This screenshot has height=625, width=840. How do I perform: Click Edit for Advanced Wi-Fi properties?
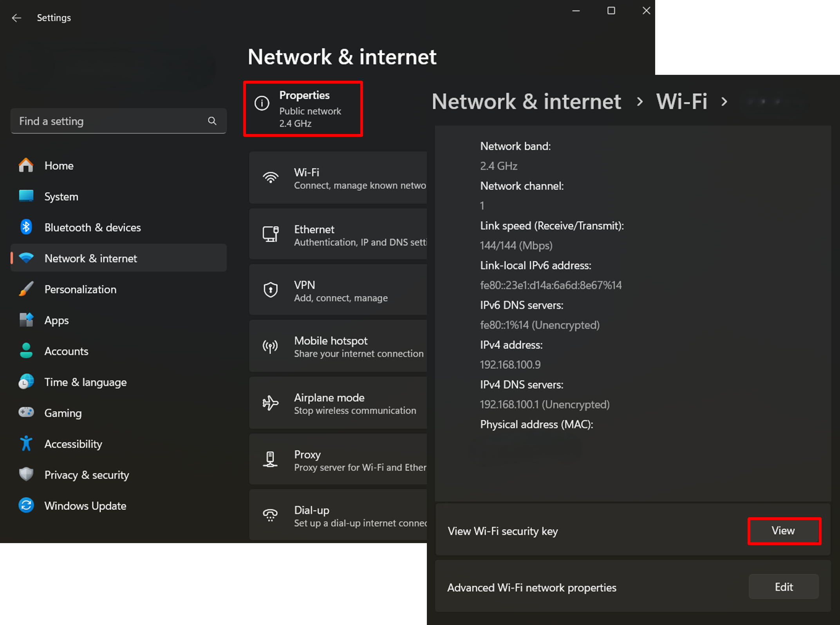[784, 587]
